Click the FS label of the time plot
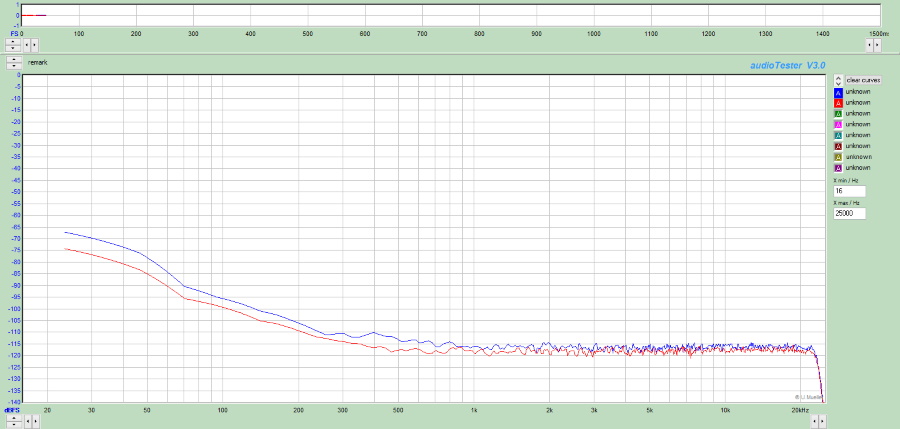The image size is (900, 429). (14, 34)
